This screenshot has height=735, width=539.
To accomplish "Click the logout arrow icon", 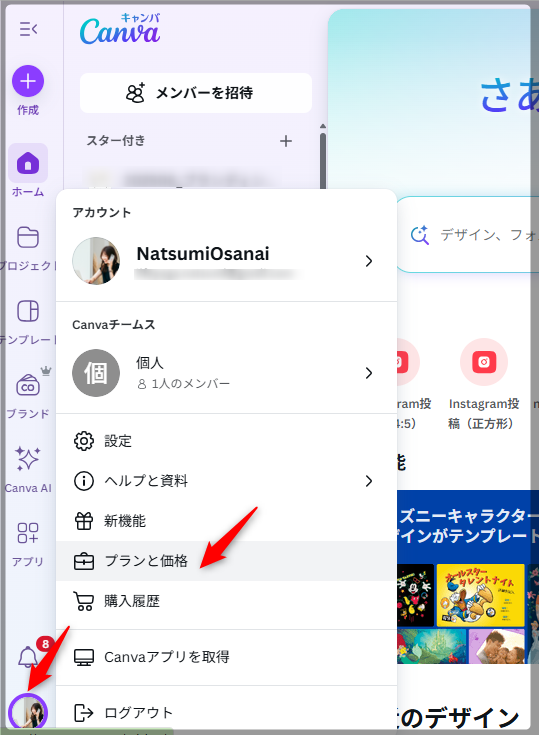I will click(83, 713).
